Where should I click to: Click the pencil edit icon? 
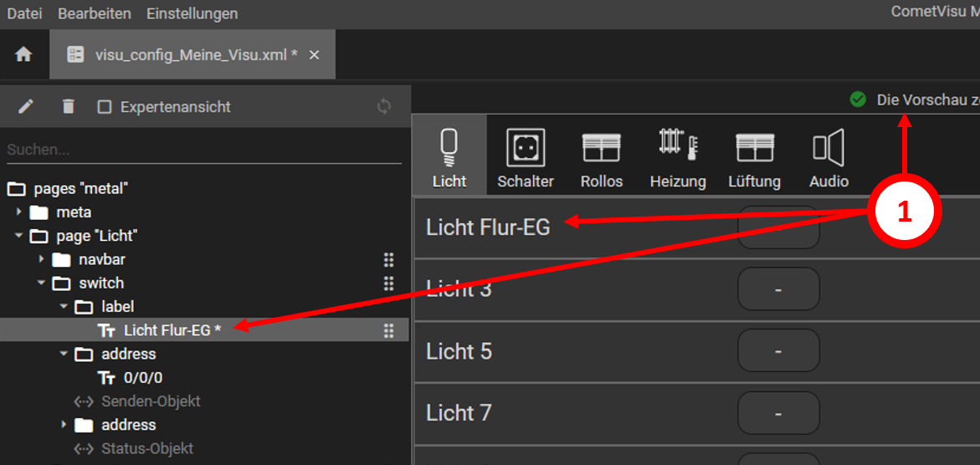pos(26,106)
